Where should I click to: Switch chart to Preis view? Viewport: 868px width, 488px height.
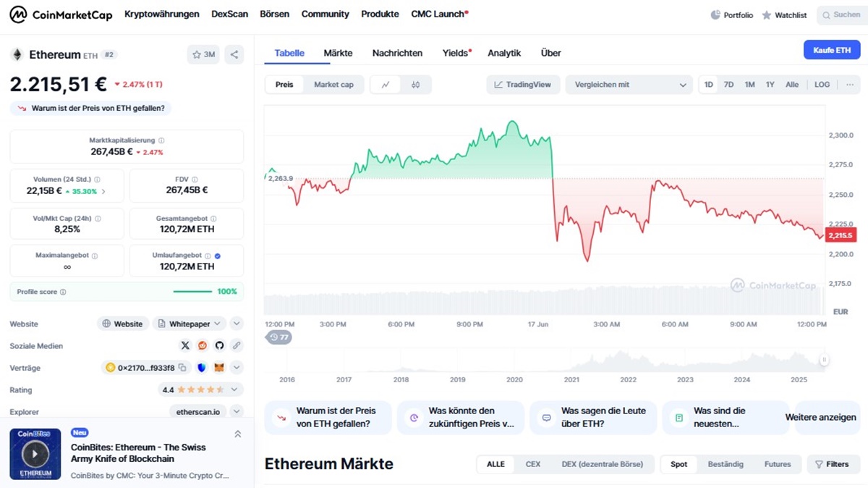284,85
